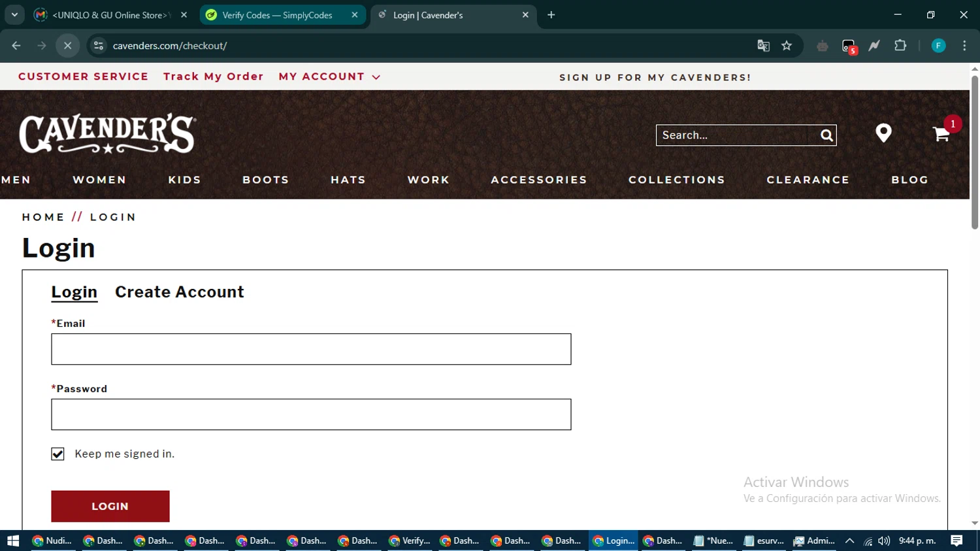Select the Login form tab

click(x=74, y=292)
